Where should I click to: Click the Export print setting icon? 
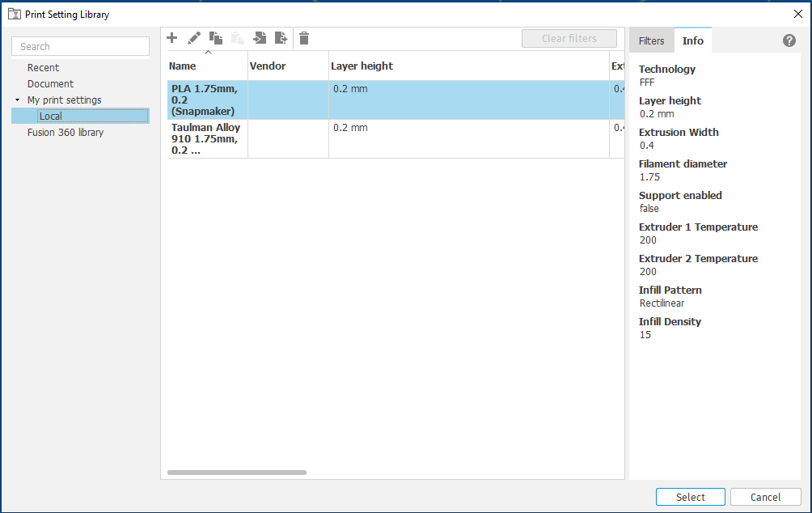click(x=281, y=38)
